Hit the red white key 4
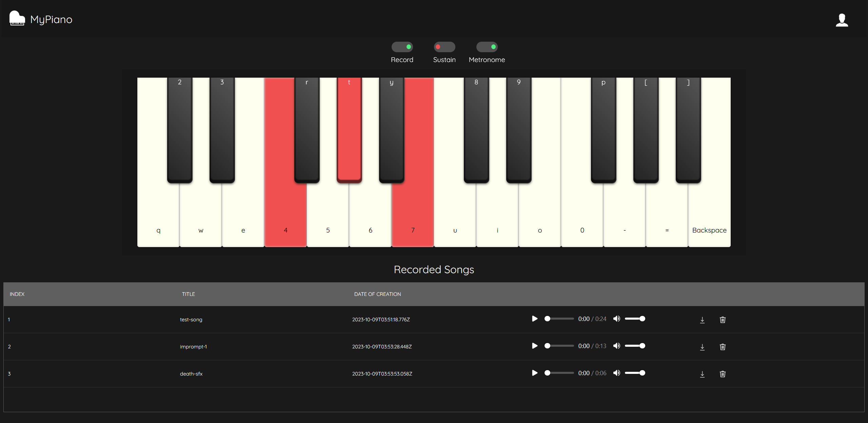This screenshot has width=868, height=423. coord(285,214)
